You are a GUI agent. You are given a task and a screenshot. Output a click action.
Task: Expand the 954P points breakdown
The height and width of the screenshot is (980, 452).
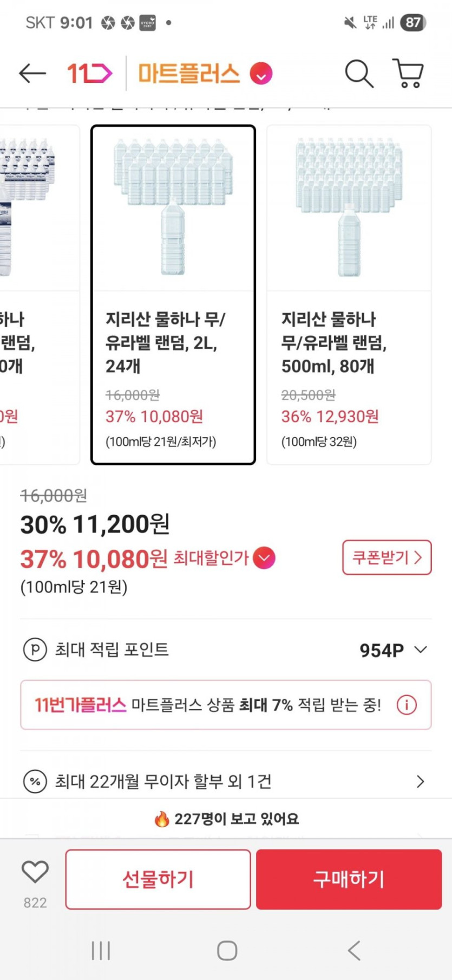point(421,650)
